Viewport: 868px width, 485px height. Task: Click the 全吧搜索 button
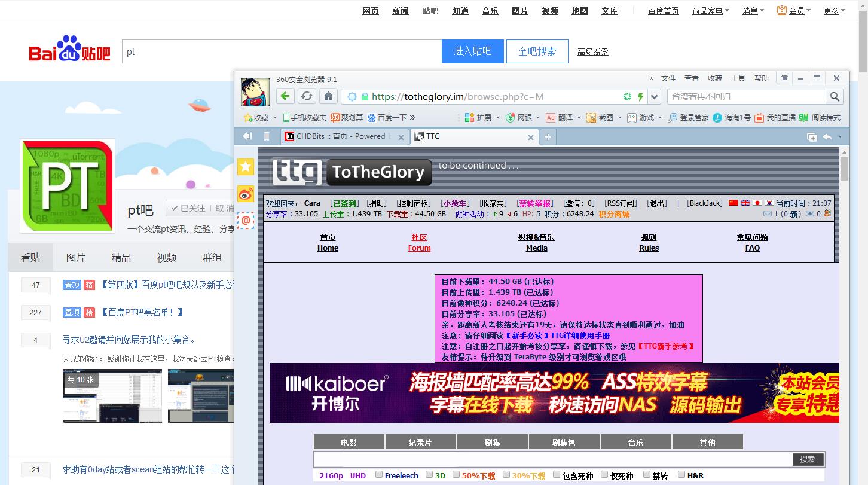click(537, 51)
